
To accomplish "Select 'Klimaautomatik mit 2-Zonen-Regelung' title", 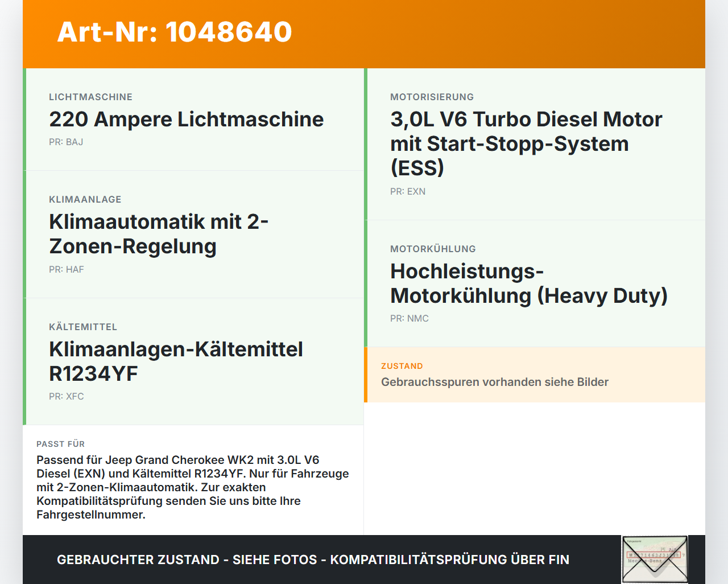I will click(159, 234).
